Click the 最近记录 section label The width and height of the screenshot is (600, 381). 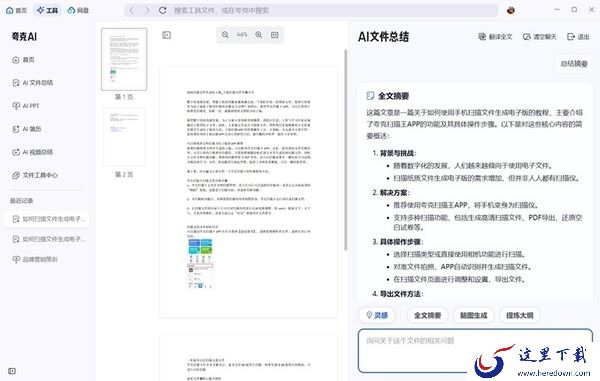click(21, 200)
